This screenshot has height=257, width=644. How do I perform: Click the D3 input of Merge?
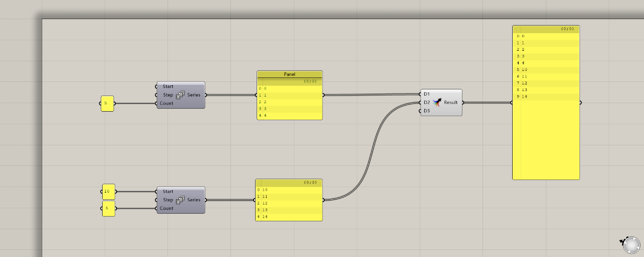[427, 111]
